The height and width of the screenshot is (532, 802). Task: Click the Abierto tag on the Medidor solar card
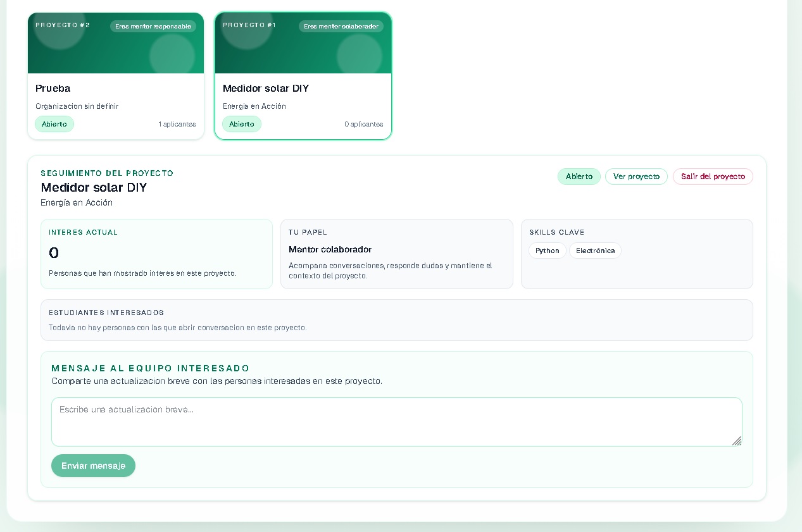pos(242,124)
